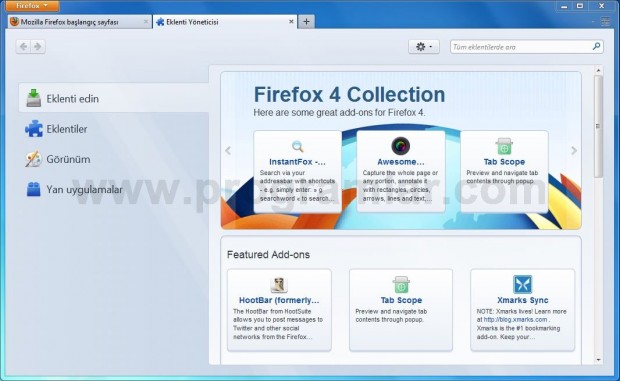Open the Awesome... add-on title link
This screenshot has height=381, width=620.
click(x=401, y=162)
